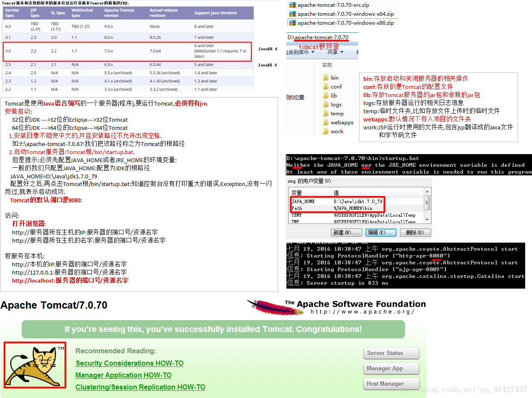Click the green successfully installed Tomcat banner
This screenshot has width=532, height=398.
213,329
